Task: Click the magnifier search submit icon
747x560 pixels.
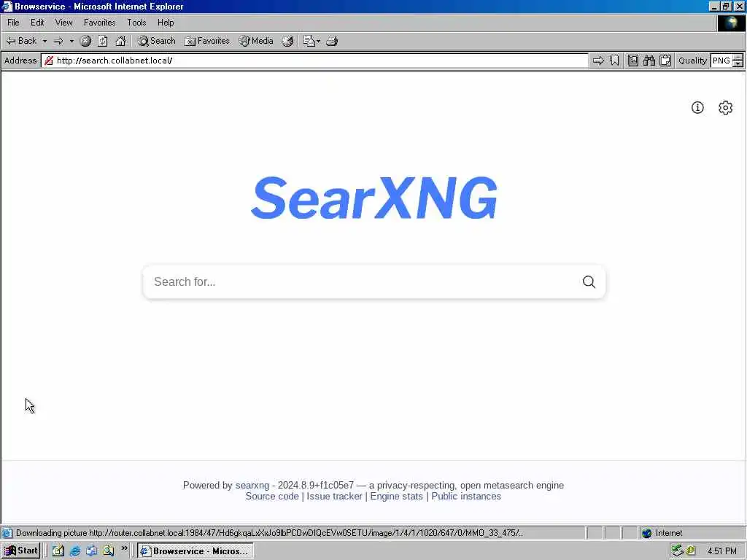Action: [x=589, y=282]
